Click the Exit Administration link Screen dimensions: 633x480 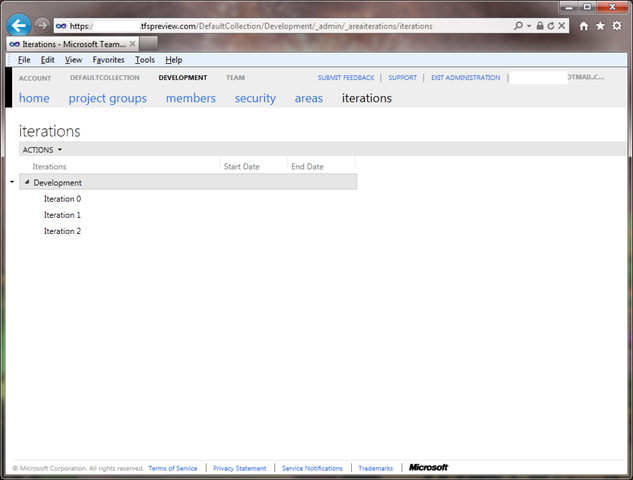coord(465,77)
